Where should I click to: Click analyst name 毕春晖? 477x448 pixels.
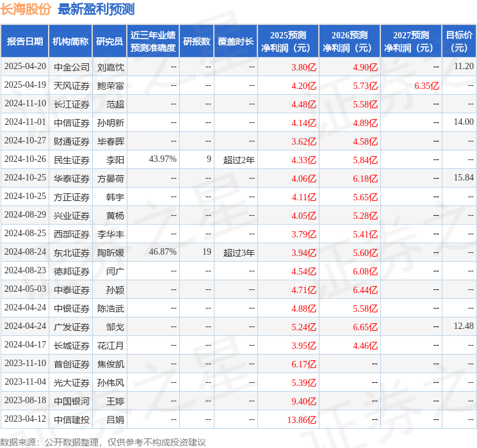(110, 141)
